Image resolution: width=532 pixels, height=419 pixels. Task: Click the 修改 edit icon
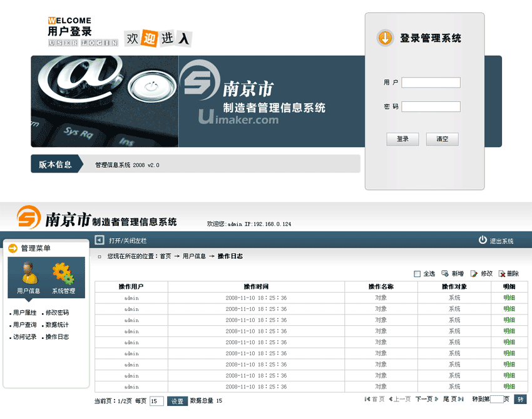(474, 274)
